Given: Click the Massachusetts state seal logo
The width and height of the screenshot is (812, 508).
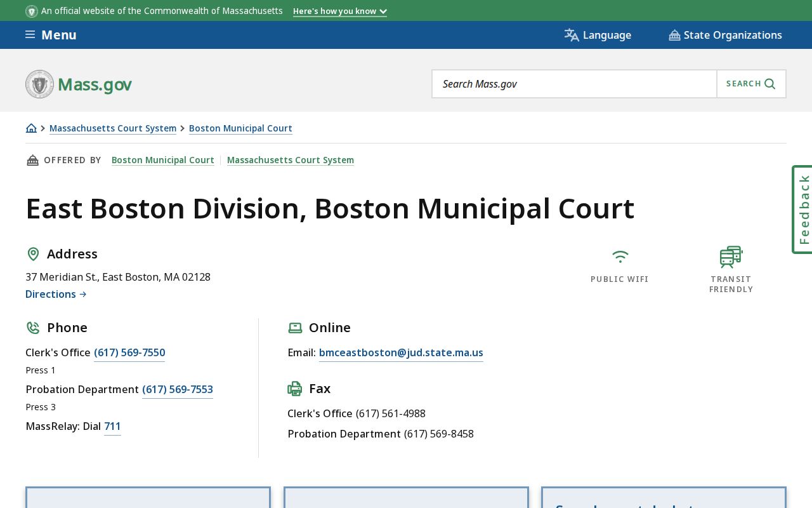Looking at the screenshot, I should click(39, 84).
